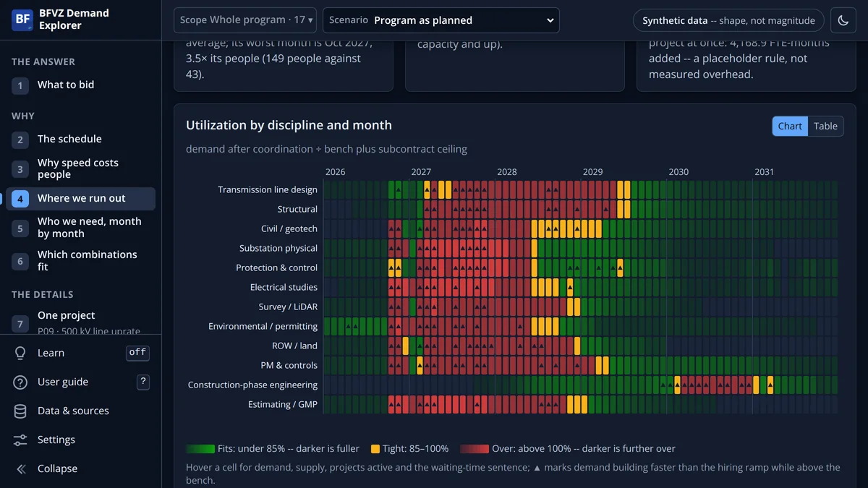The image size is (868, 488).
Task: Click step number 4 badge
Action: click(20, 199)
